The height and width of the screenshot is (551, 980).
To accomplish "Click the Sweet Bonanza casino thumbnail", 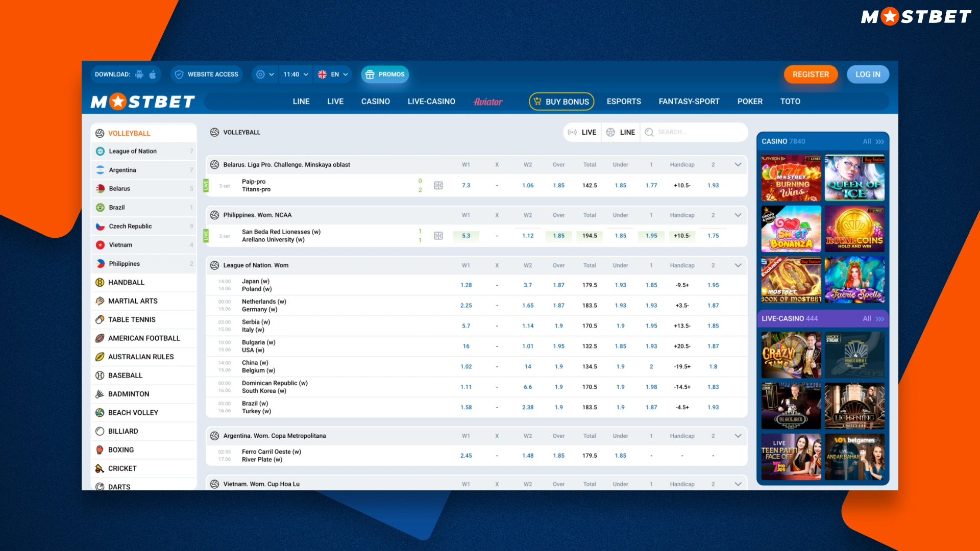I will 790,230.
